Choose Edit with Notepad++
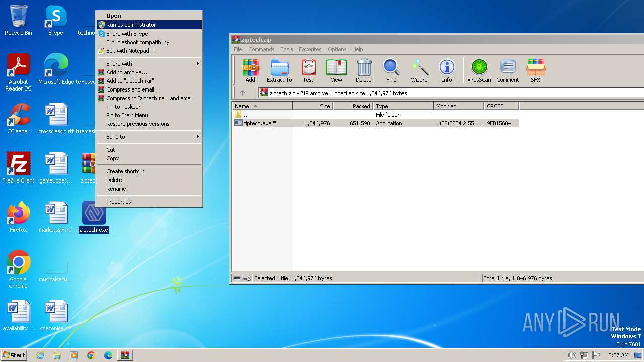Image resolution: width=644 pixels, height=362 pixels. (x=149, y=51)
